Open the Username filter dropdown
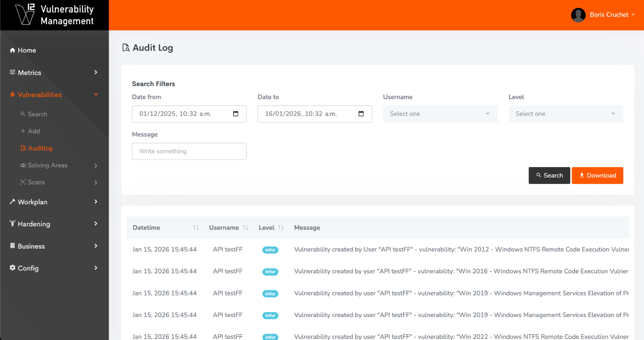Screen dimensions: 644x340 click(440, 114)
